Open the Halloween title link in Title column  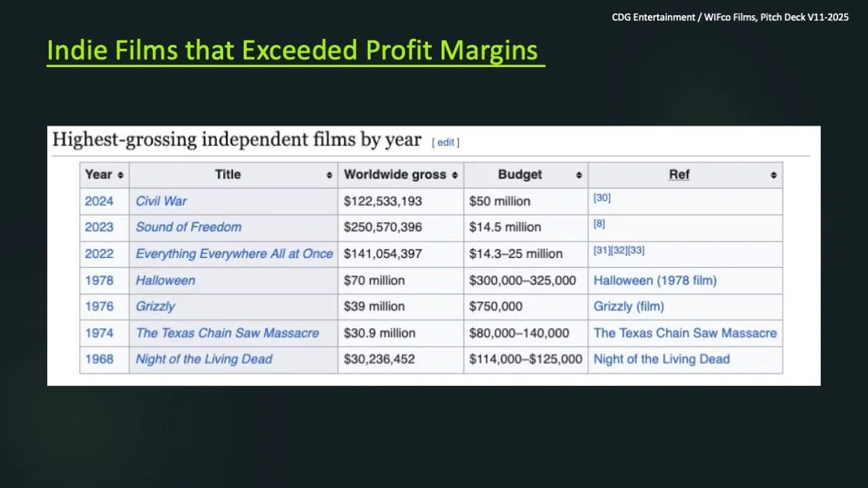coord(165,280)
